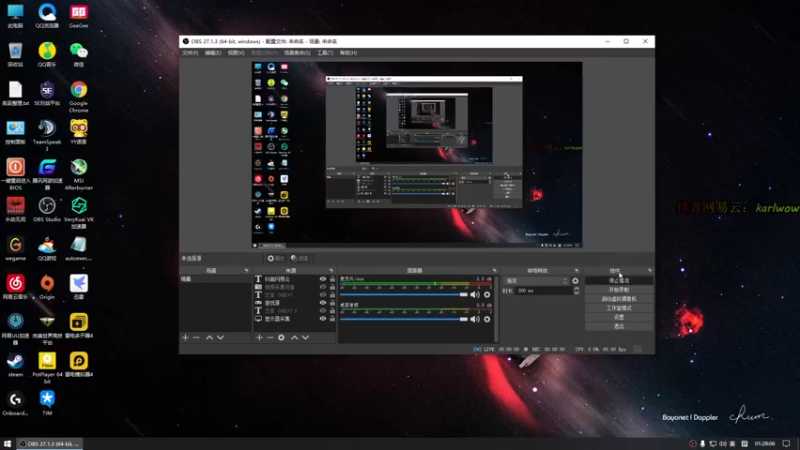The height and width of the screenshot is (450, 800).
Task: Open the scene transition type dropdown
Action: (536, 281)
